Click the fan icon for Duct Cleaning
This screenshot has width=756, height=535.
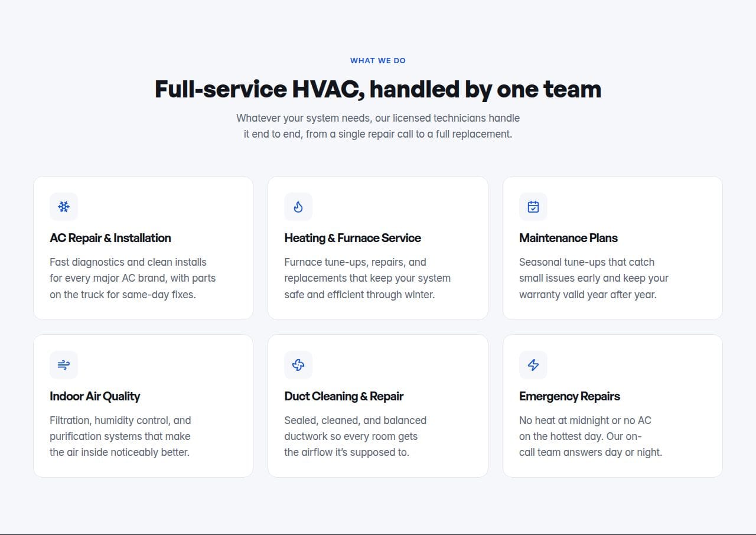tap(298, 365)
